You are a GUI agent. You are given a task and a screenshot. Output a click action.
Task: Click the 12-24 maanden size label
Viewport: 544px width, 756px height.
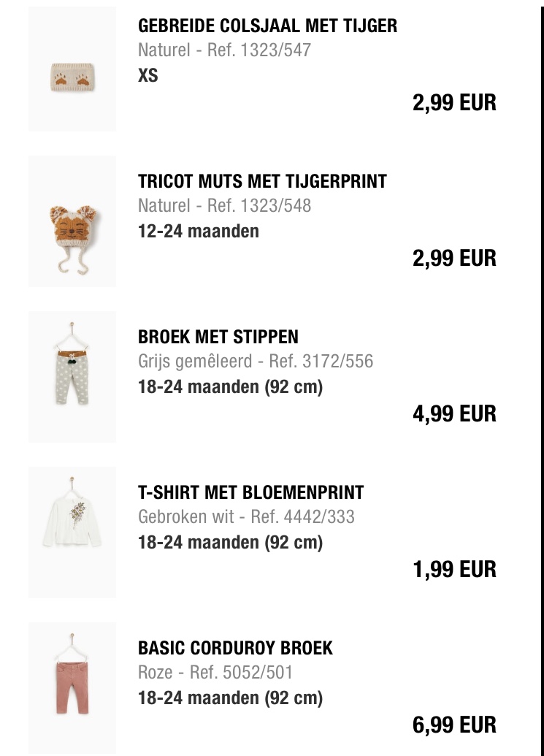(199, 231)
